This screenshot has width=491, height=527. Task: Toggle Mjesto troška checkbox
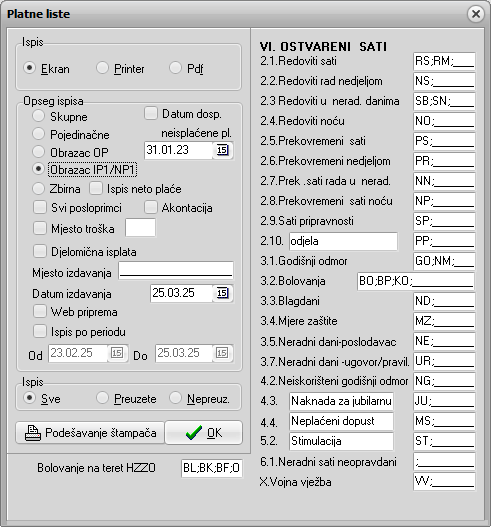click(40, 228)
